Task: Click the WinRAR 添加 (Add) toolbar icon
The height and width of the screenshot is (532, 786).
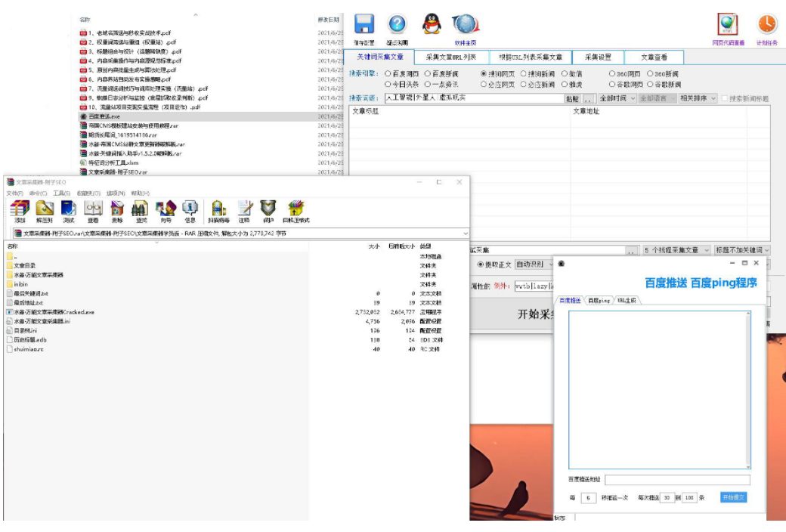Action: 20,209
